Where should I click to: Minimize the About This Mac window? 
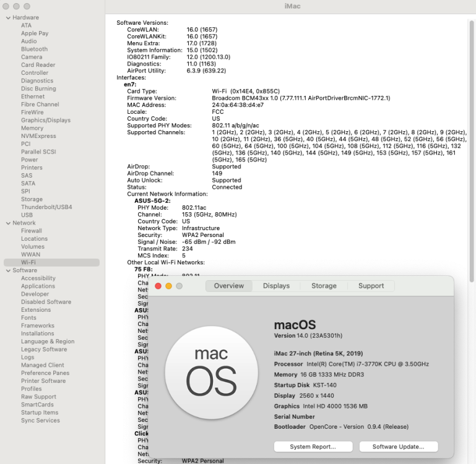169,286
